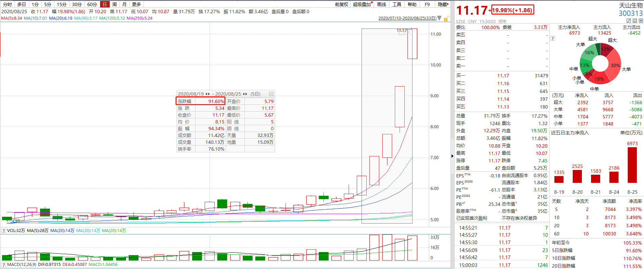Image resolution: width=644 pixels, height=269 pixels.
Task: Select the 60分 period tab
Action: tap(92, 4)
